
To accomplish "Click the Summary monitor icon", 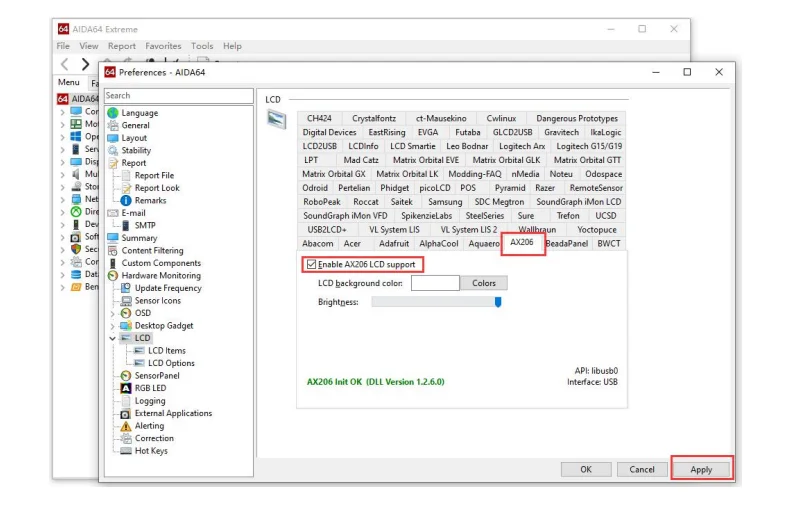I will 113,238.
